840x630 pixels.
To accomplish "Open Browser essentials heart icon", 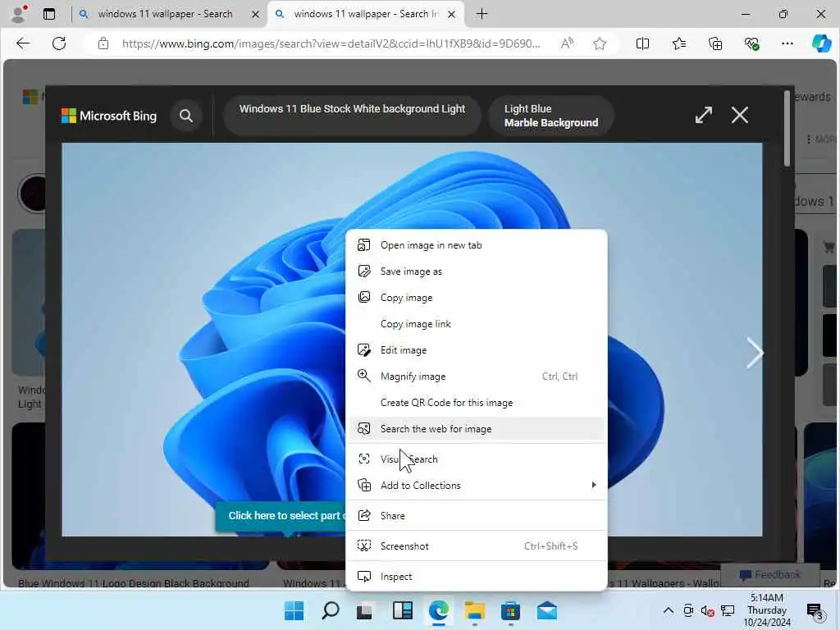I will pyautogui.click(x=751, y=43).
